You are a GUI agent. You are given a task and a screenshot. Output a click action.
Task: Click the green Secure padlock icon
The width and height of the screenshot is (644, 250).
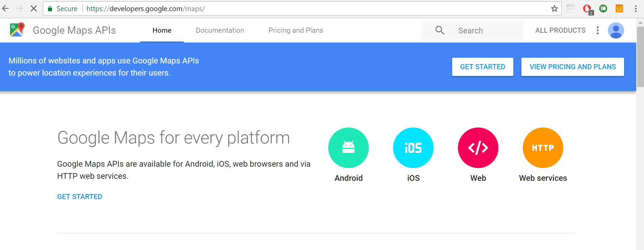[x=50, y=9]
